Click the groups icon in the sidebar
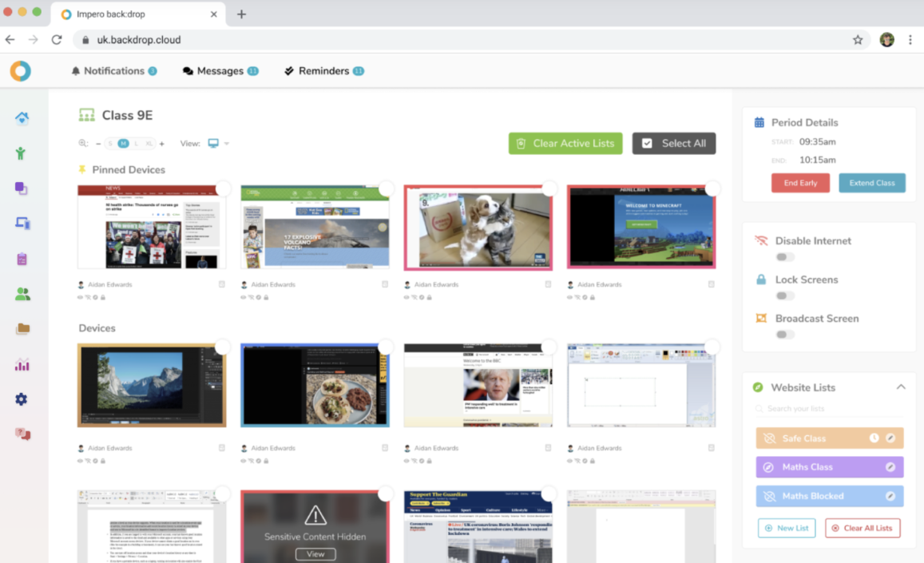Viewport: 924px width, 563px height. [22, 293]
